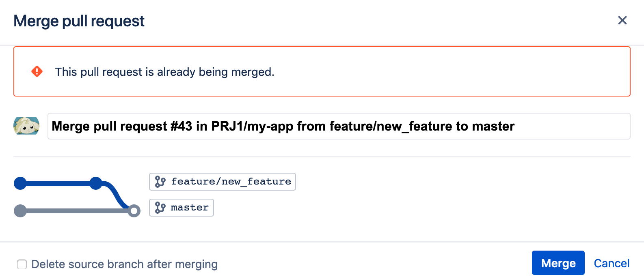Select the feature/new_feature branch name text
The width and height of the screenshot is (644, 279).
(x=231, y=182)
